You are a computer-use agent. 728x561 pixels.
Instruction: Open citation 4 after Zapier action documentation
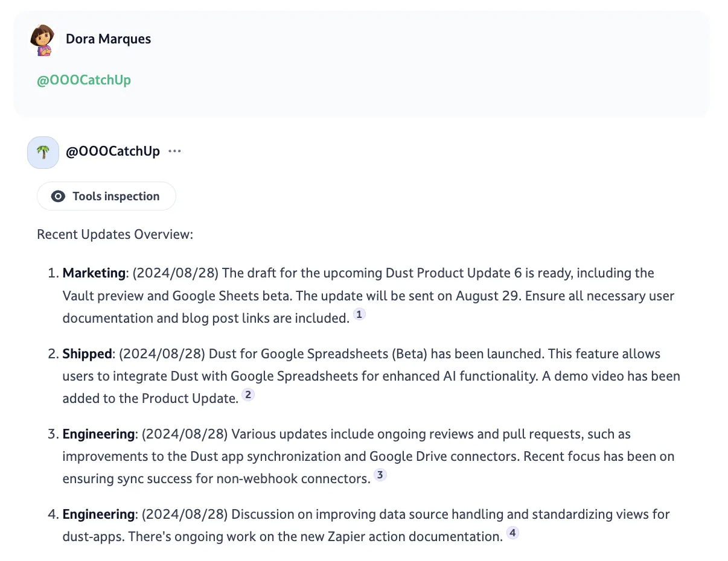[x=512, y=533]
